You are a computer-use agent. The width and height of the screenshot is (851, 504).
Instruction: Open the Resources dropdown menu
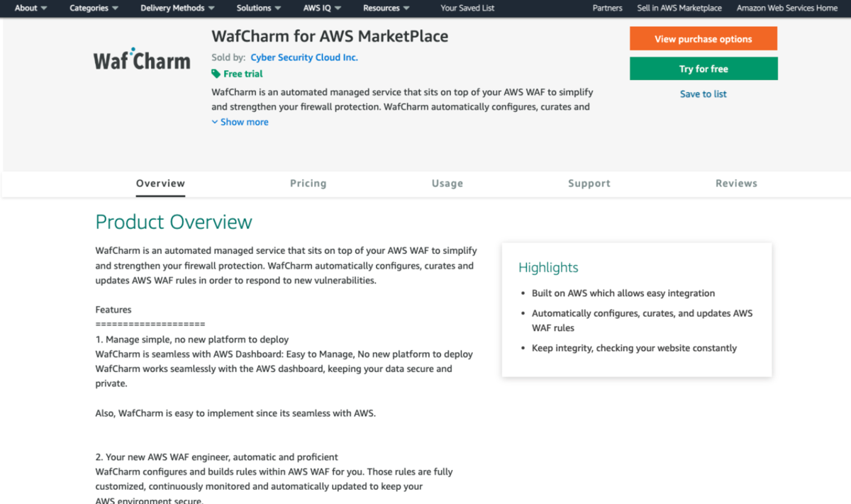click(386, 9)
